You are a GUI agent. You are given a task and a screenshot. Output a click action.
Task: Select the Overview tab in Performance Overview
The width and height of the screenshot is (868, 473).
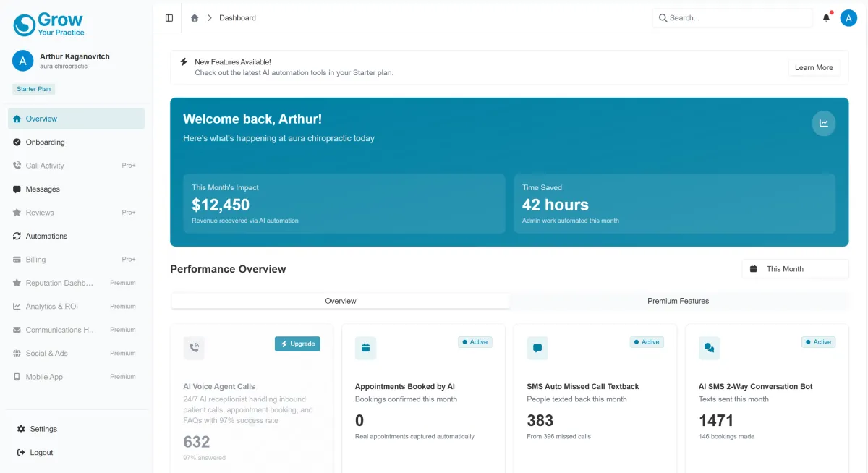[341, 301]
